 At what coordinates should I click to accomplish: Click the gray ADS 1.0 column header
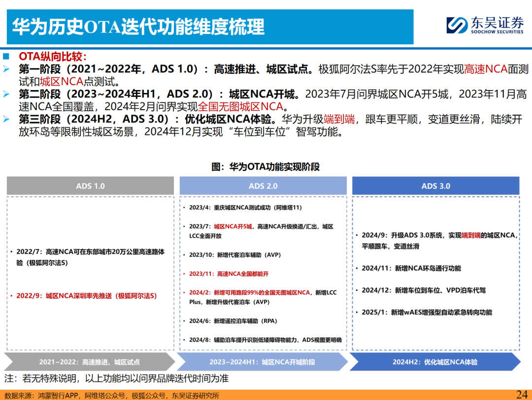(90, 186)
